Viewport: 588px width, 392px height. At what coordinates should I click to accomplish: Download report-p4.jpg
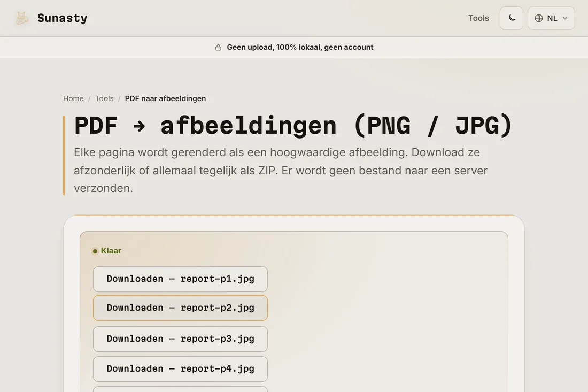tap(180, 369)
